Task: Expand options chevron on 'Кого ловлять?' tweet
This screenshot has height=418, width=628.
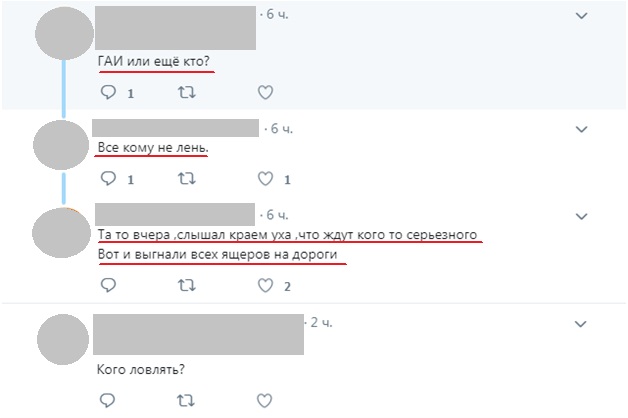Action: 581,324
